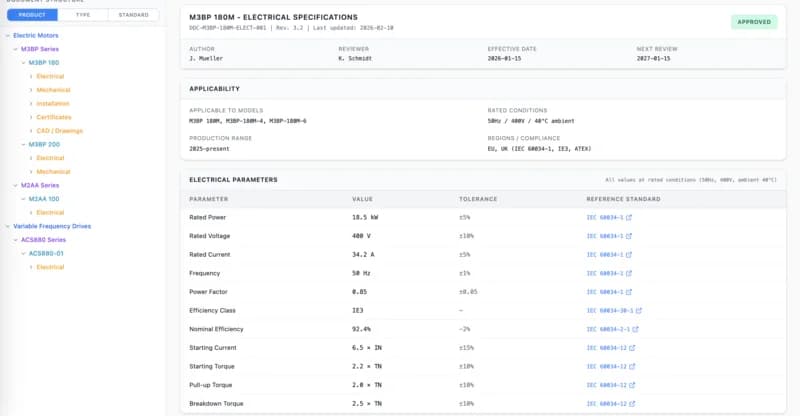Open external link icon for Rated Voltage standard

(630, 236)
